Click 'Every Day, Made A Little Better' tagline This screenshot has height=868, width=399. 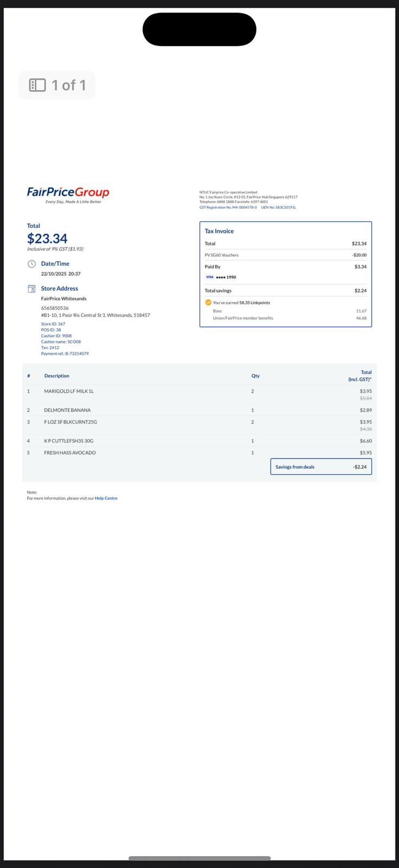coord(73,202)
